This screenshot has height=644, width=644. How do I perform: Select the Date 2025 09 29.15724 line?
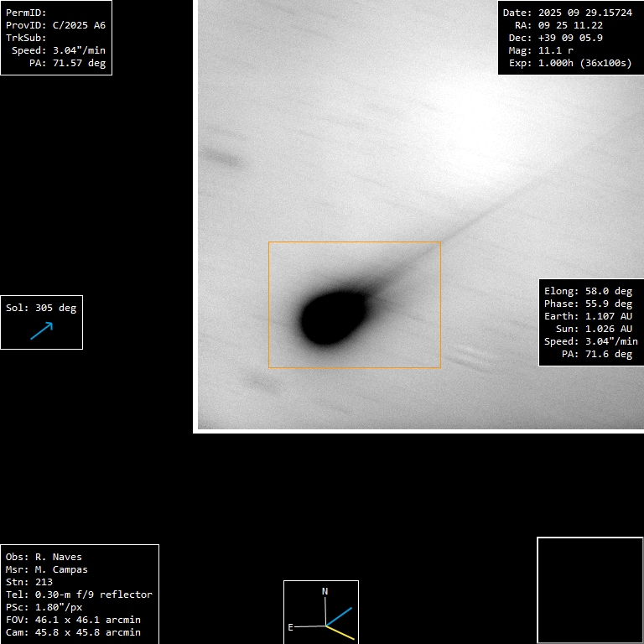567,13
